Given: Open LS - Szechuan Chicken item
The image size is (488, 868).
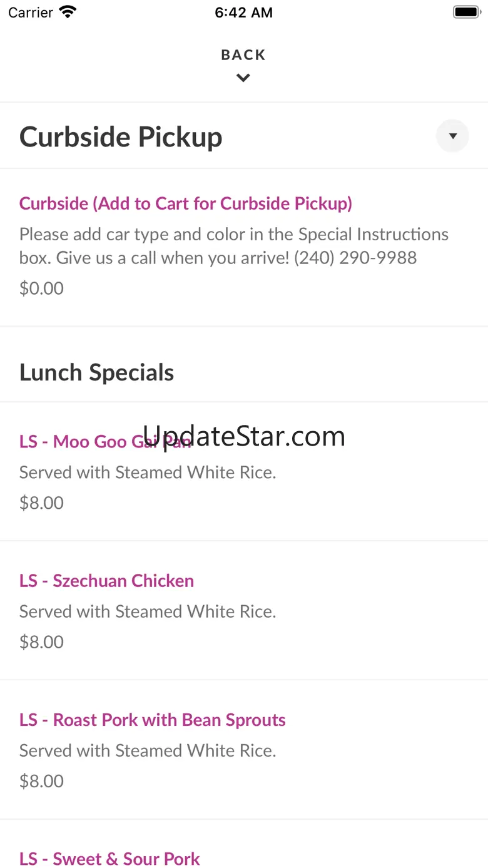Looking at the screenshot, I should (106, 581).
